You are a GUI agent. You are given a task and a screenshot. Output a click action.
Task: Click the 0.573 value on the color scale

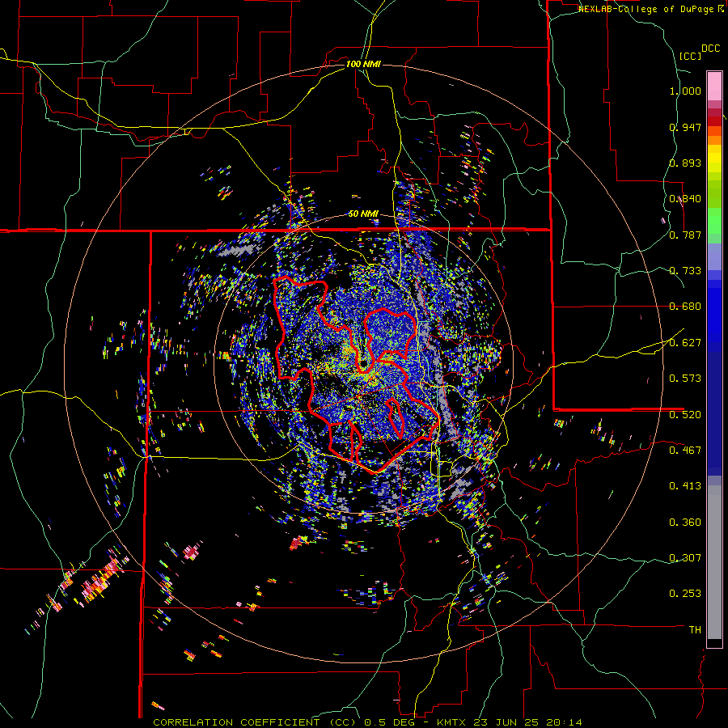[x=685, y=379]
